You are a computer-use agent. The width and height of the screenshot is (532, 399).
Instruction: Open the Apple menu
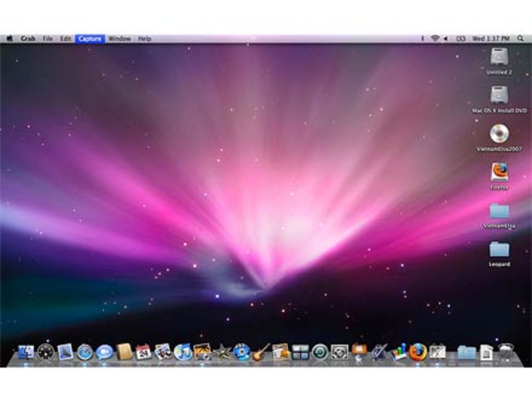click(x=9, y=39)
